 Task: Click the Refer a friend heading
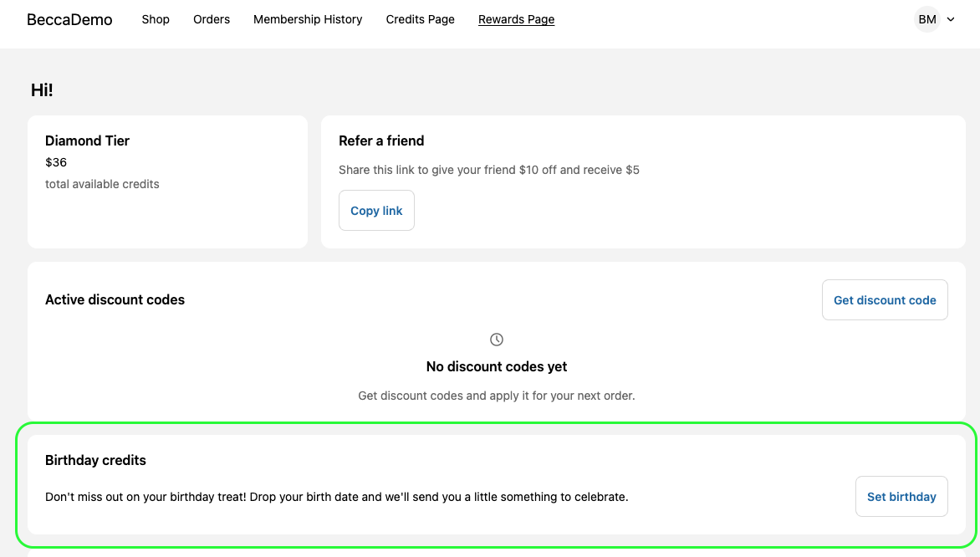pos(381,141)
